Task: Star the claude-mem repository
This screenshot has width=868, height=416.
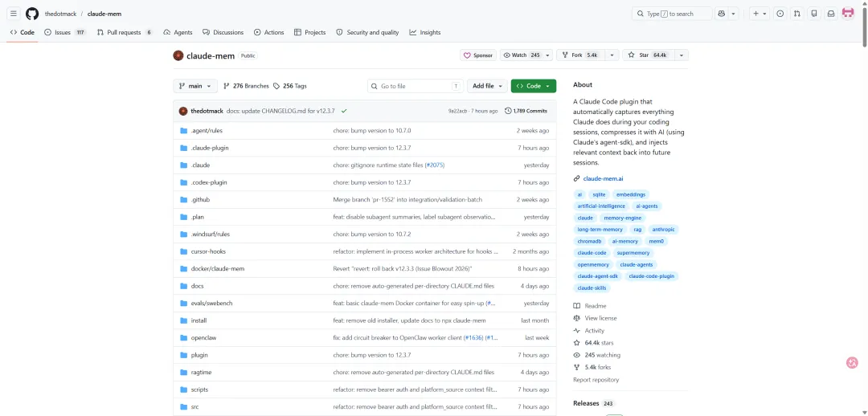Action: click(x=649, y=55)
